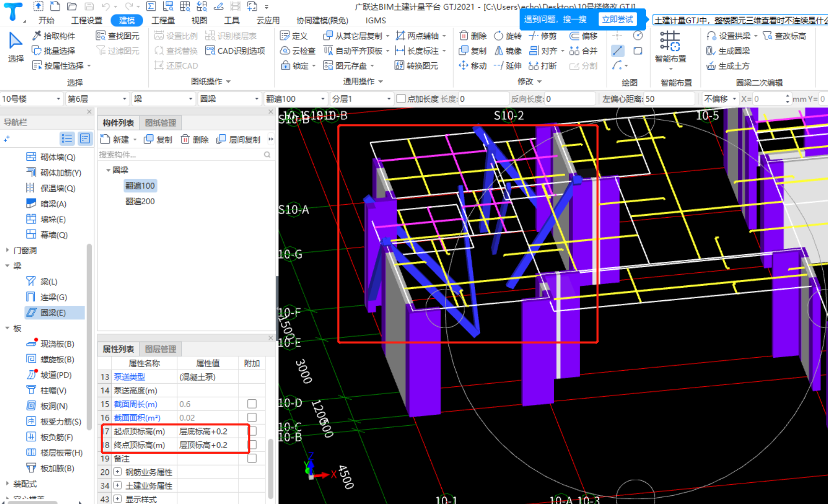This screenshot has width=828, height=504.
Task: Select the 移动 move tool
Action: [473, 66]
